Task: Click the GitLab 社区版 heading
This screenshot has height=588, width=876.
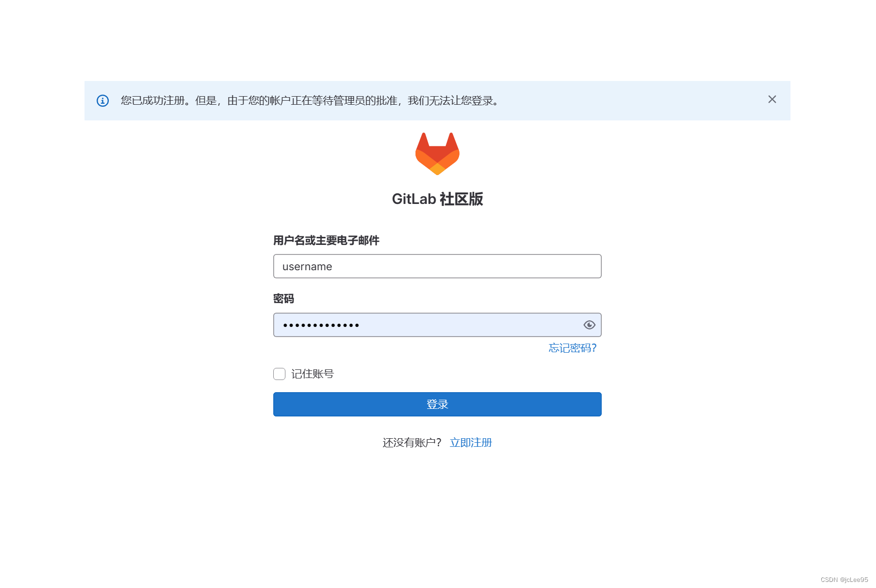Action: tap(437, 199)
